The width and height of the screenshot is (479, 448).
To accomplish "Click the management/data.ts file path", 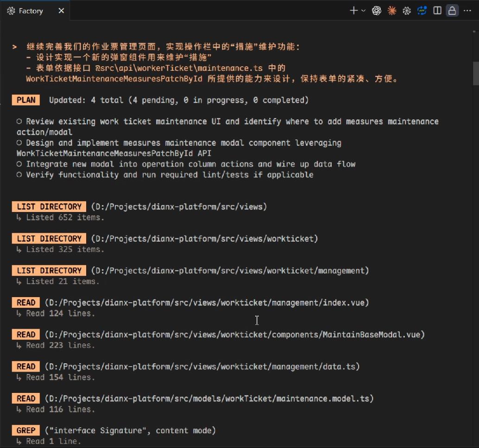I will click(202, 367).
